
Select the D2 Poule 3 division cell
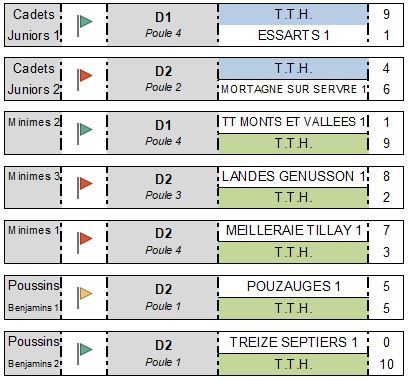[x=163, y=187]
